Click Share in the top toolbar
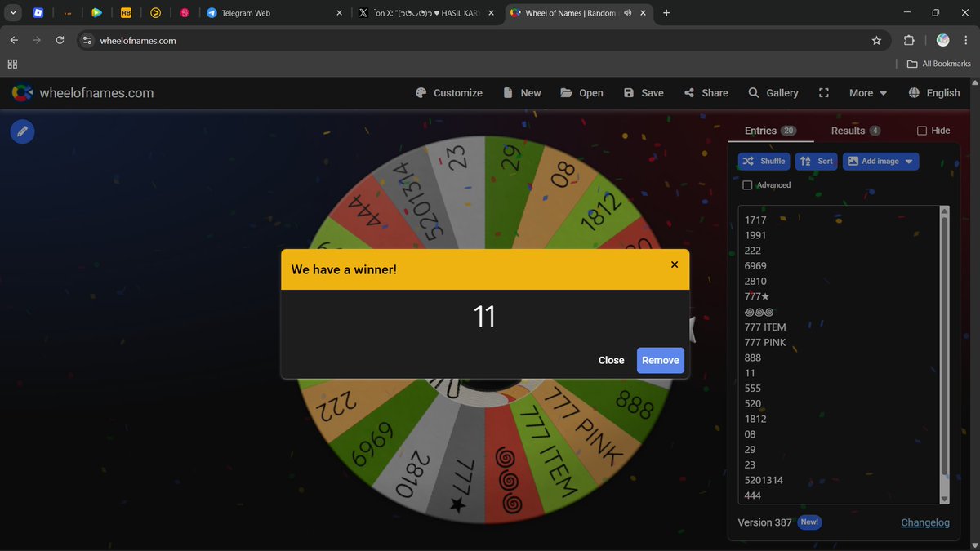The height and width of the screenshot is (551, 980). [706, 93]
